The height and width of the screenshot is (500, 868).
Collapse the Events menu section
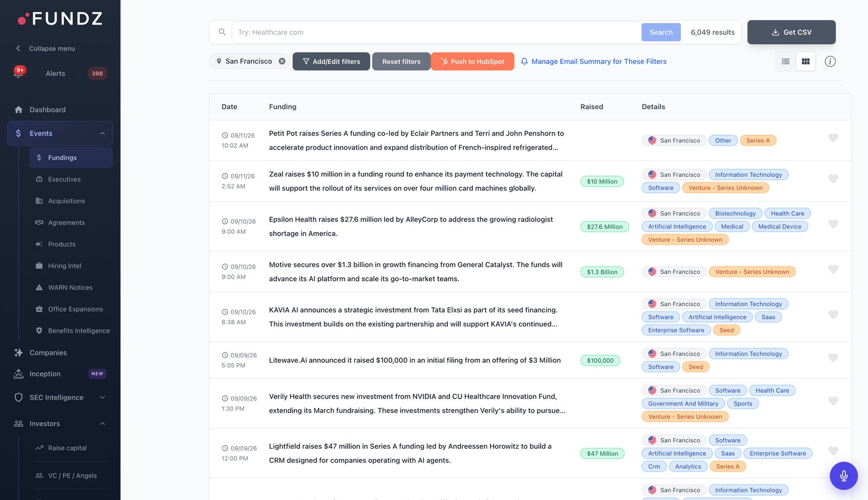click(x=60, y=134)
